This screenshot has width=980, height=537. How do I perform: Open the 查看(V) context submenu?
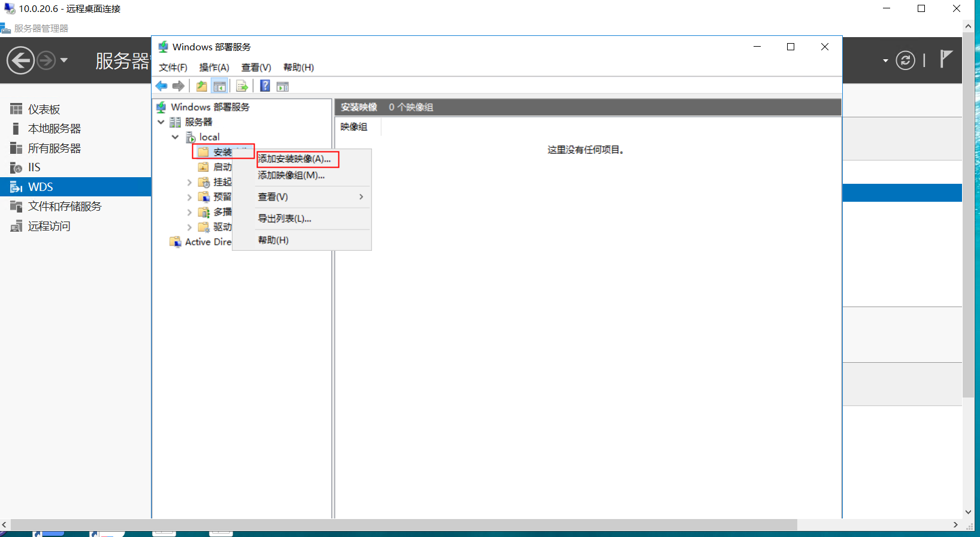pyautogui.click(x=302, y=197)
